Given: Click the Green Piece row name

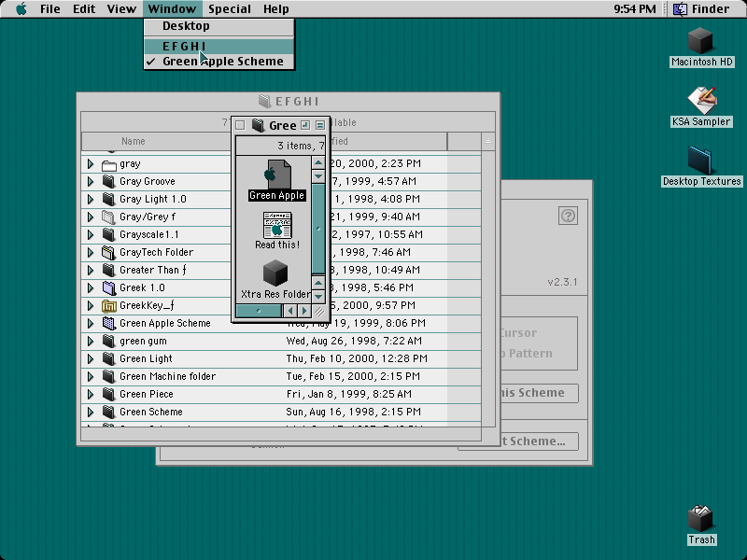Looking at the screenshot, I should (x=147, y=394).
